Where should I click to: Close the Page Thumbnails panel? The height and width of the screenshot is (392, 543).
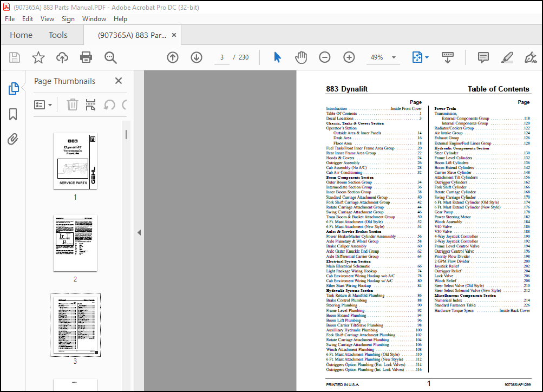tap(119, 81)
